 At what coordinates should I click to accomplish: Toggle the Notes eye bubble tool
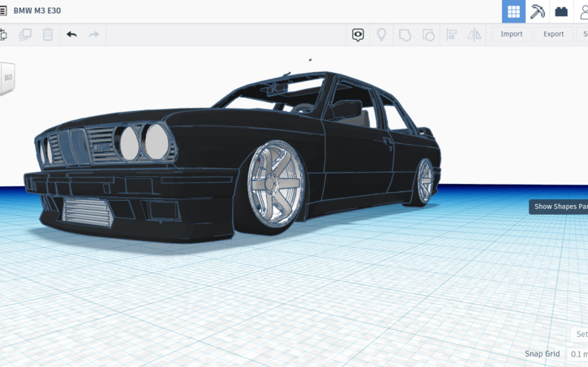click(x=358, y=35)
